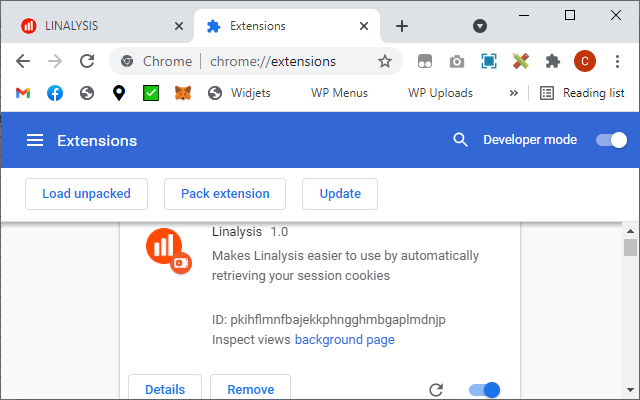Reload the extensions page
Viewport: 640px width, 400px height.
click(87, 62)
